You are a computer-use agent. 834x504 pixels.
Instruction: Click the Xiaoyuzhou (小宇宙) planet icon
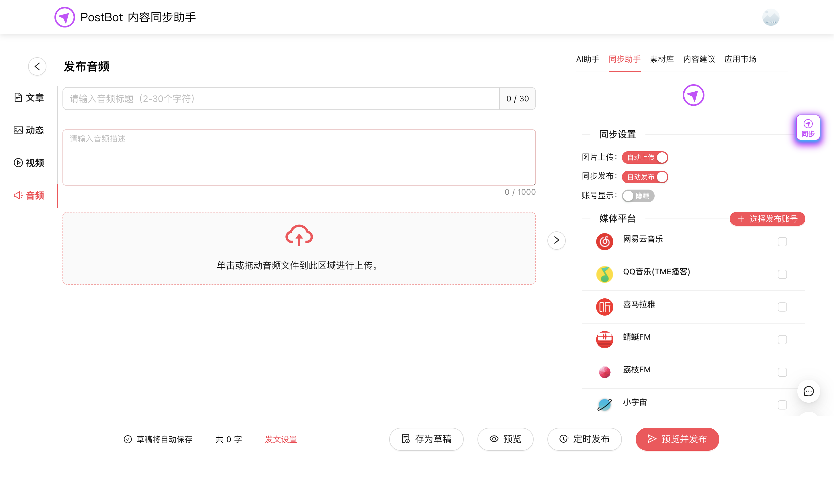(604, 405)
